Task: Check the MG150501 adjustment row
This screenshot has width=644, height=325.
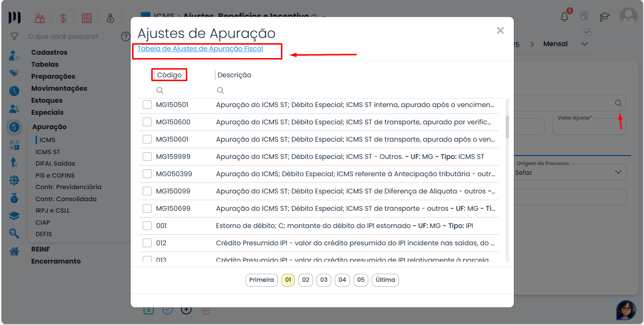Action: (x=147, y=105)
